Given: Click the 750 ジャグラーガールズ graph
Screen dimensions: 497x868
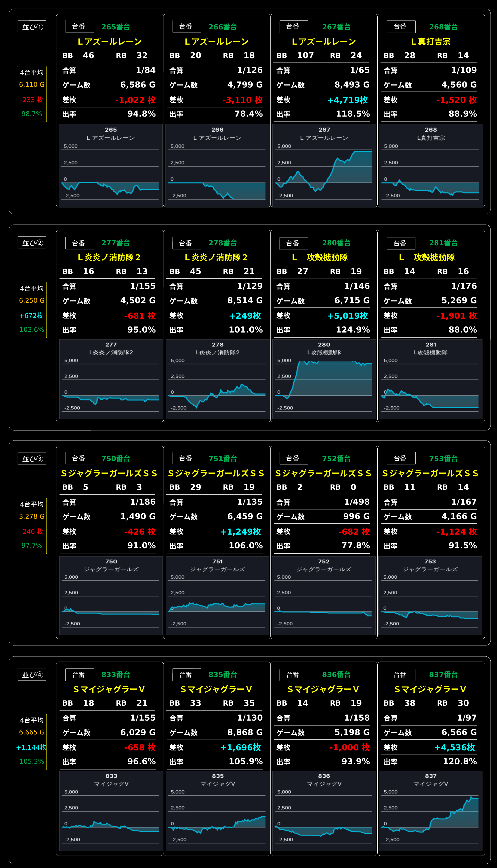Looking at the screenshot, I should pos(111,596).
